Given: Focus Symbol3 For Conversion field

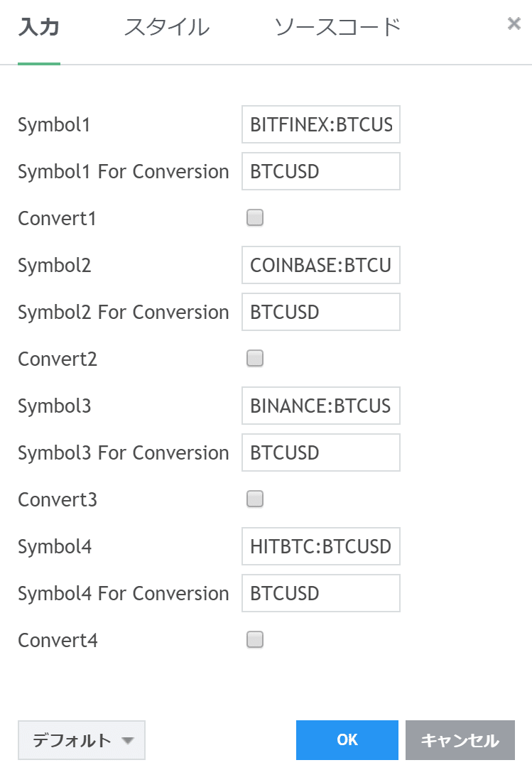Looking at the screenshot, I should (321, 452).
